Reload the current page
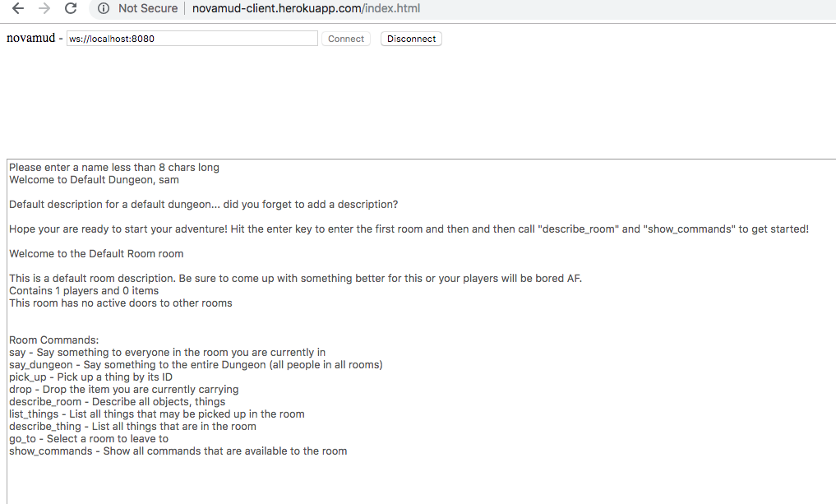This screenshot has width=836, height=504. pyautogui.click(x=71, y=8)
